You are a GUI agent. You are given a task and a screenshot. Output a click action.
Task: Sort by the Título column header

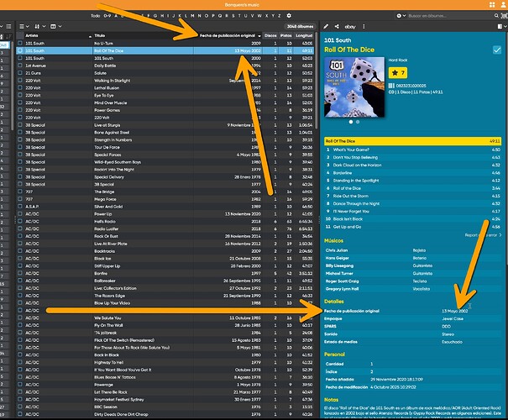143,35
